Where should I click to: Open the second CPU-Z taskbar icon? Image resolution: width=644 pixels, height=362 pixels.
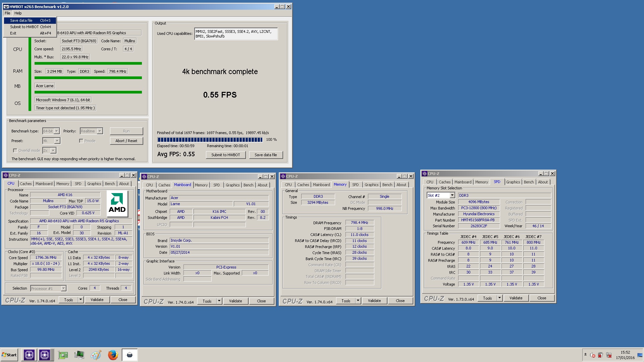(x=45, y=355)
